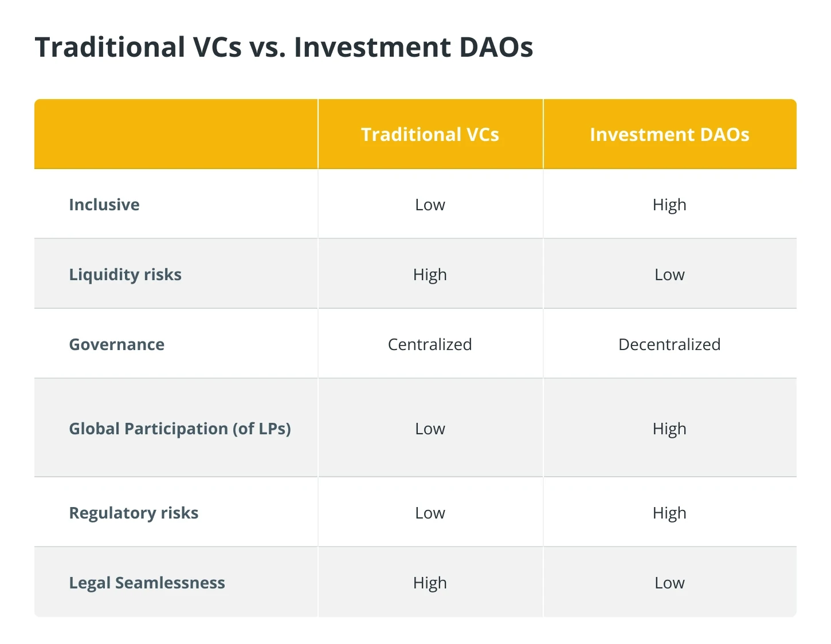This screenshot has width=831, height=644.
Task: Select the Liquidity risks row label
Action: click(125, 275)
